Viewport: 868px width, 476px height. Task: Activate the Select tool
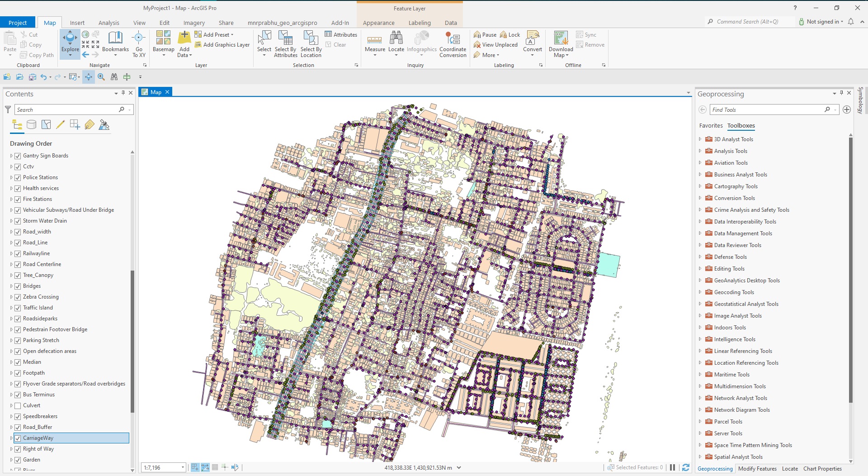click(x=264, y=43)
